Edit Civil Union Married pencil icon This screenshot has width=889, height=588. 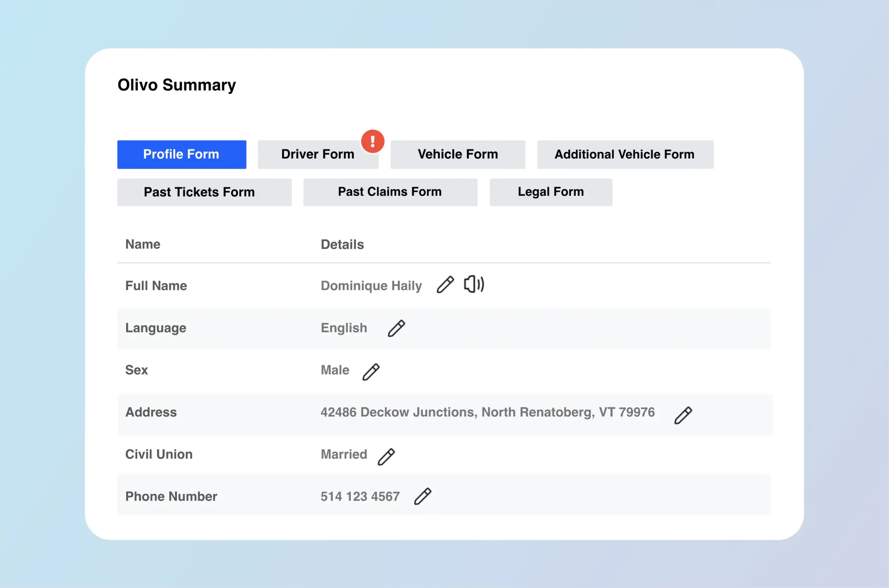(386, 457)
